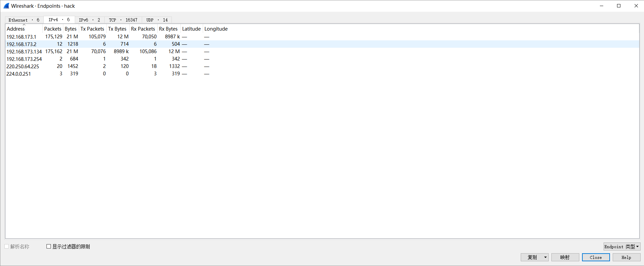
Task: Sort endpoints by Packets column
Action: [53, 29]
